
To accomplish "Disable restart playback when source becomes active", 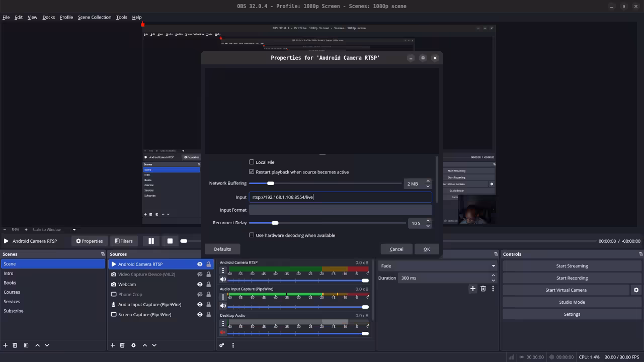I will (252, 172).
